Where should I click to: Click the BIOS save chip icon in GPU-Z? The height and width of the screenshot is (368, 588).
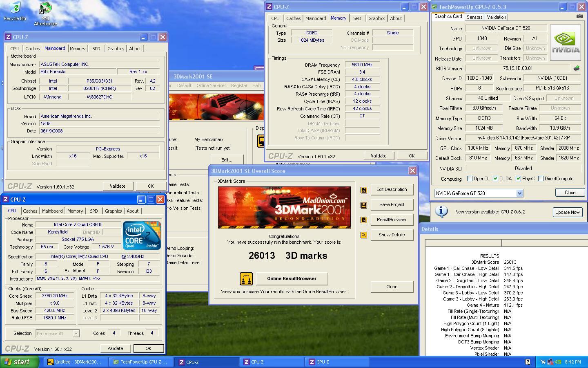[577, 68]
